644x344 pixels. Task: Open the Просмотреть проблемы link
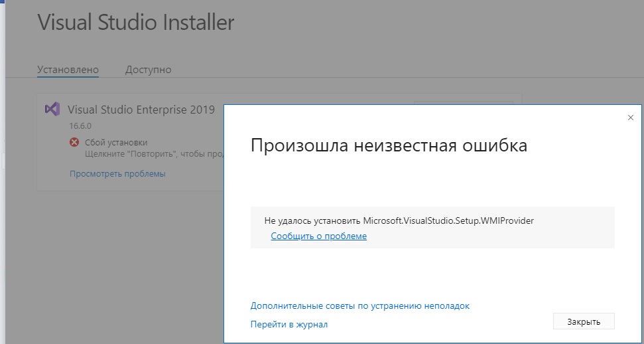(117, 173)
